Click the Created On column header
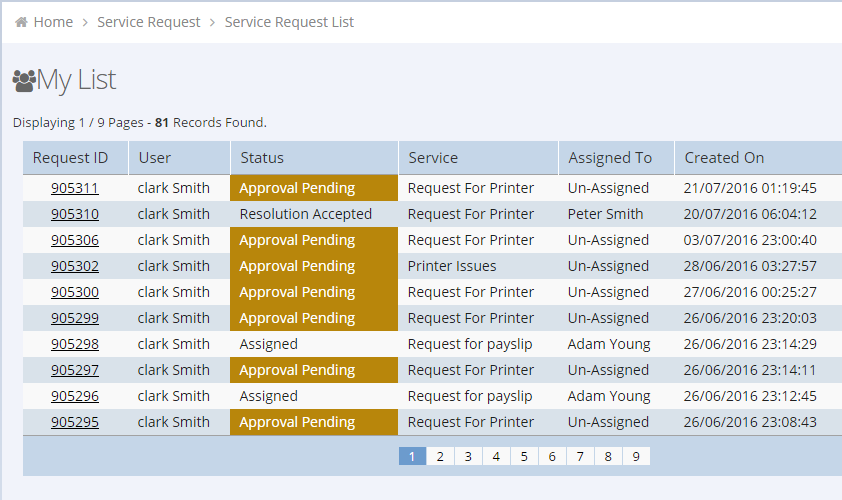 724,158
